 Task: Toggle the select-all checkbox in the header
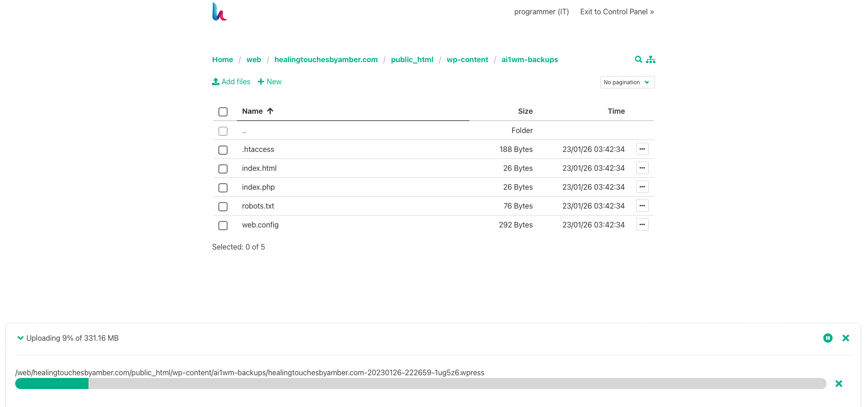(x=223, y=112)
